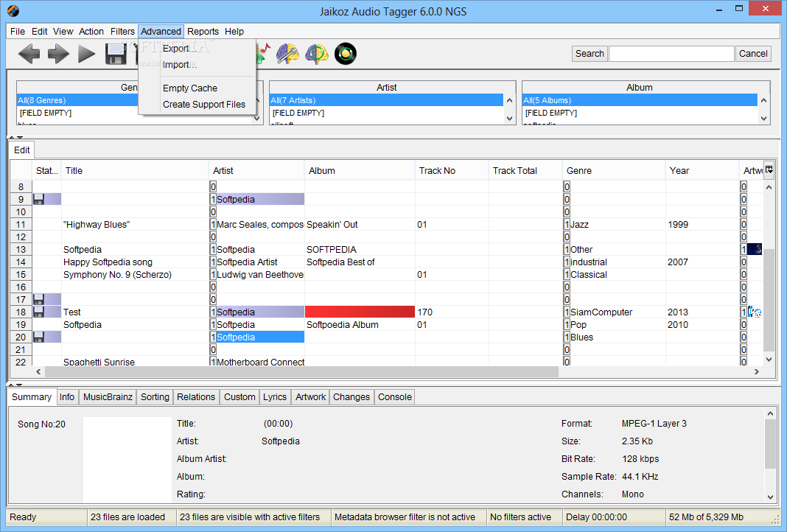Viewport: 787px width, 532px height.
Task: Click the Search button
Action: coord(590,54)
